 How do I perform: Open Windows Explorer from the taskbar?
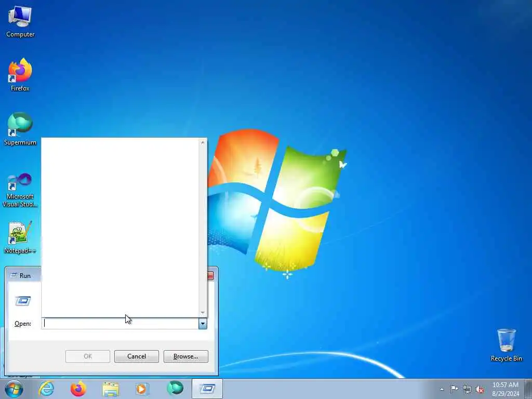point(111,389)
